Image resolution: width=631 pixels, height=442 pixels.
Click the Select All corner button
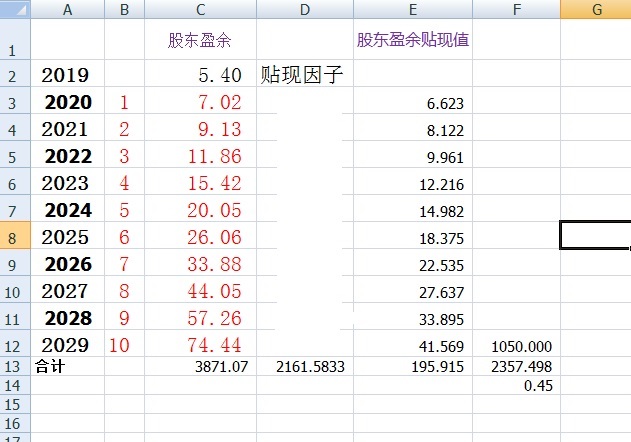tap(15, 9)
